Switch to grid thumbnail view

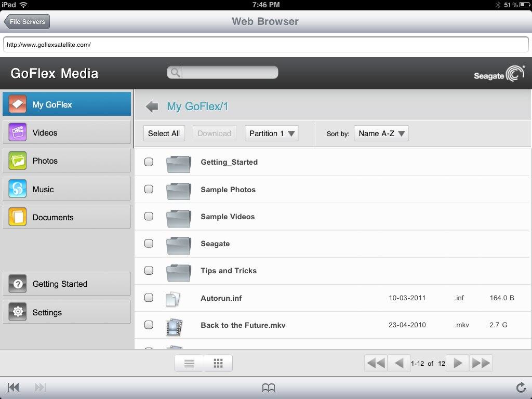click(x=218, y=364)
